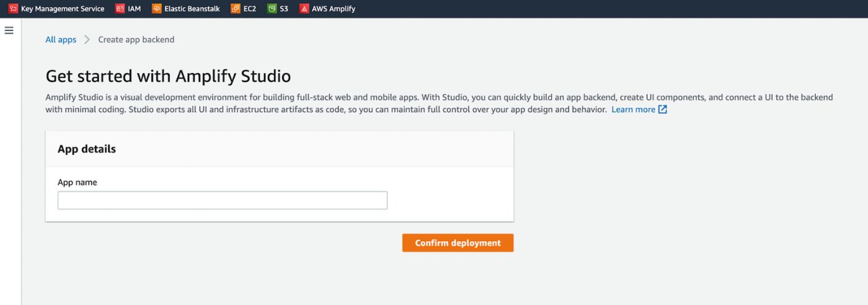Focus the App name text field
Viewport: 868px width, 305px height.
(x=223, y=200)
